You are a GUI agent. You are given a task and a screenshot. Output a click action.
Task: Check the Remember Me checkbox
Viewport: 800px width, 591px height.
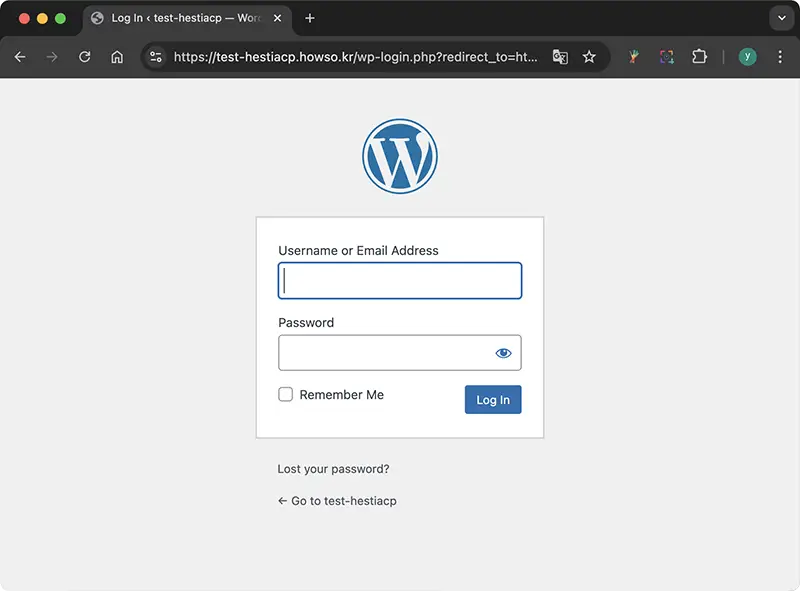pyautogui.click(x=286, y=395)
